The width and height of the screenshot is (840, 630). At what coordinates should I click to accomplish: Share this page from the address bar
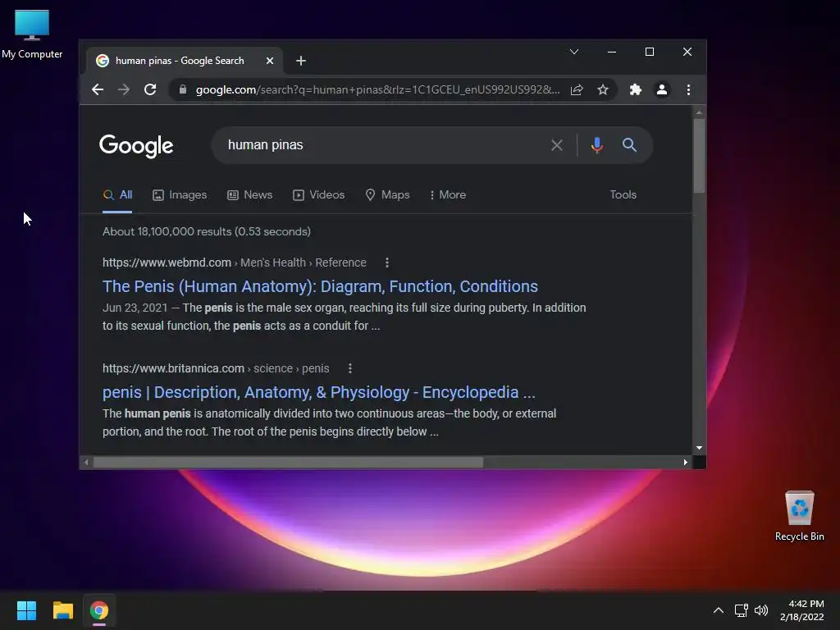[x=577, y=89]
